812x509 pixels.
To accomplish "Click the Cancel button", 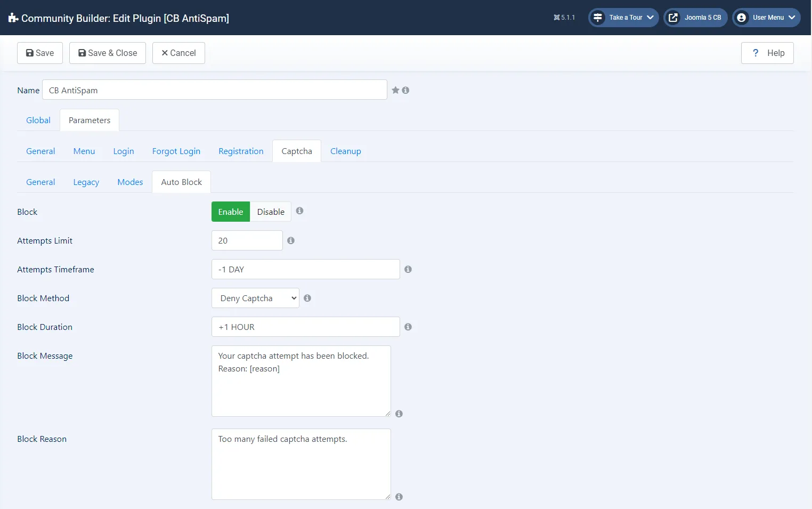I will point(178,53).
